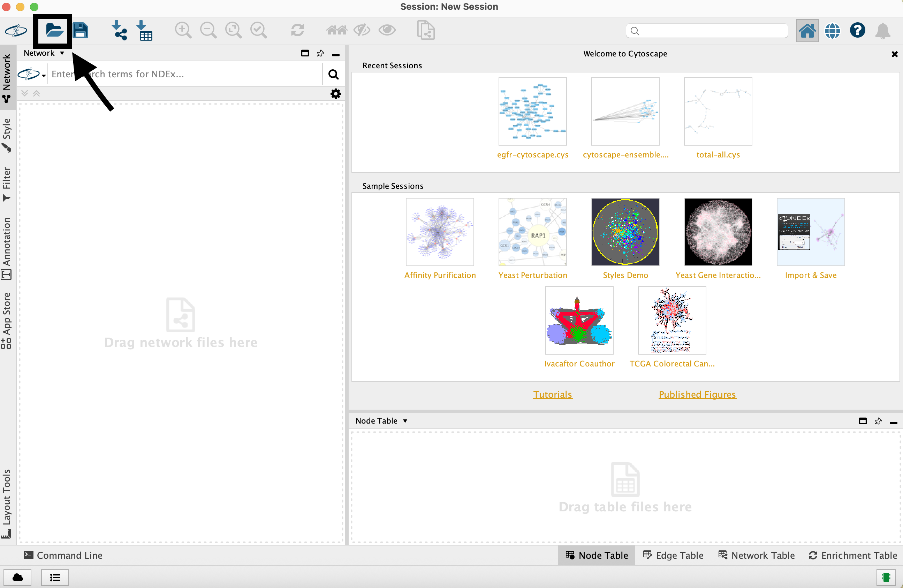Open the Style side tab
Image resolution: width=903 pixels, height=588 pixels.
pyautogui.click(x=7, y=135)
